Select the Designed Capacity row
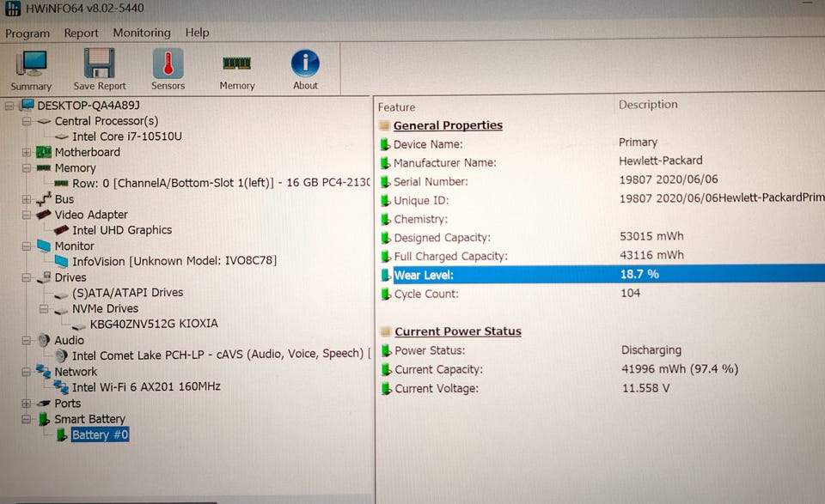The height and width of the screenshot is (504, 825). point(602,237)
